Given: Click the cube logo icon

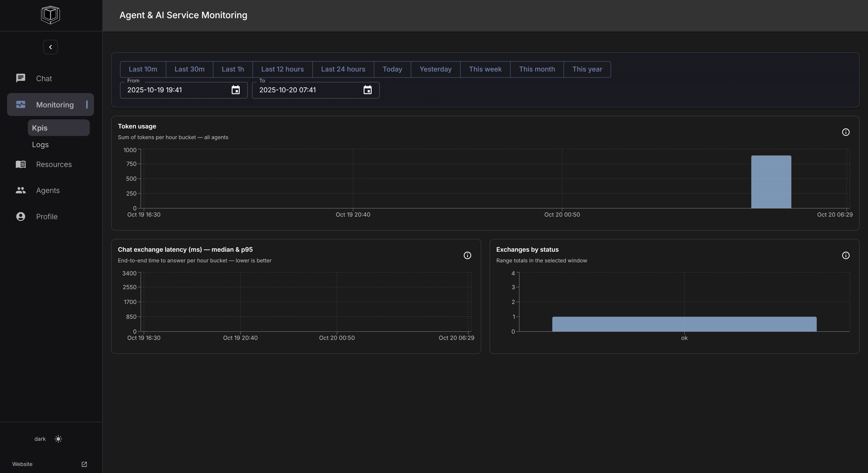Looking at the screenshot, I should [x=50, y=15].
